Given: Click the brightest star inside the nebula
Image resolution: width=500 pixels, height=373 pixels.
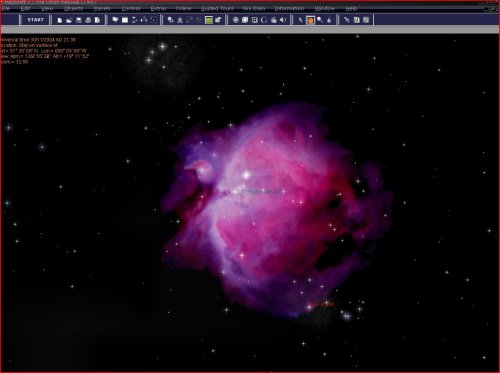Looking at the screenshot, I should [x=246, y=174].
